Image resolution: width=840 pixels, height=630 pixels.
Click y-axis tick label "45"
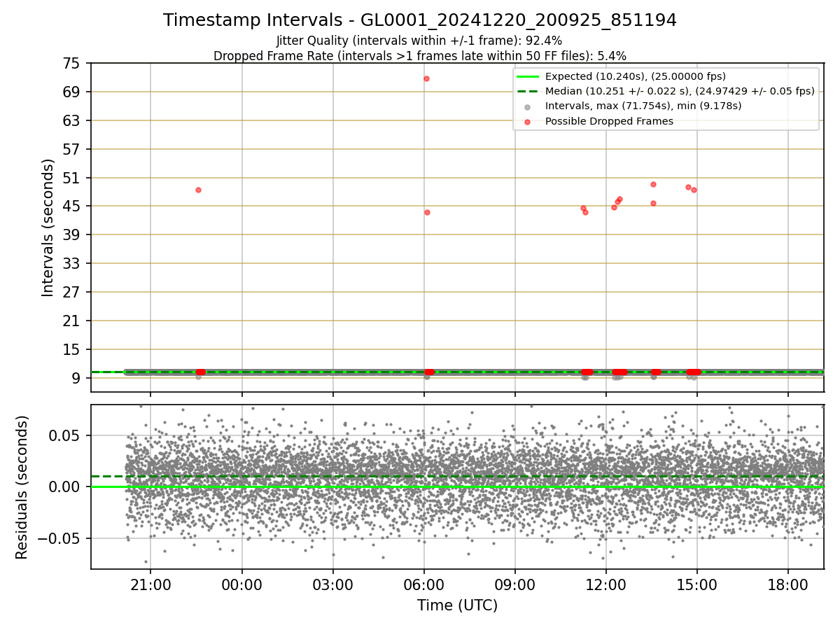pos(71,206)
